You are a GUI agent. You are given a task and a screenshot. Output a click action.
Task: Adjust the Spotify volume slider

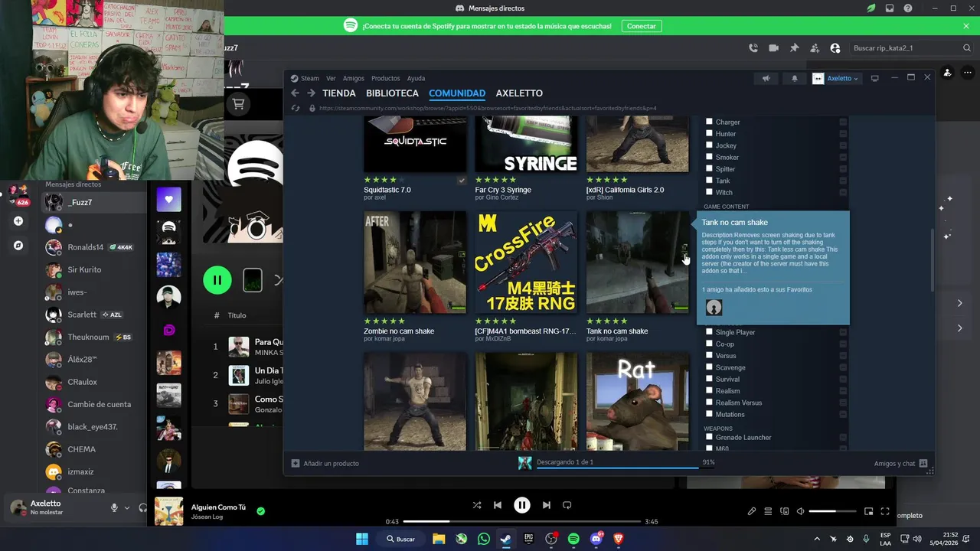pos(833,511)
